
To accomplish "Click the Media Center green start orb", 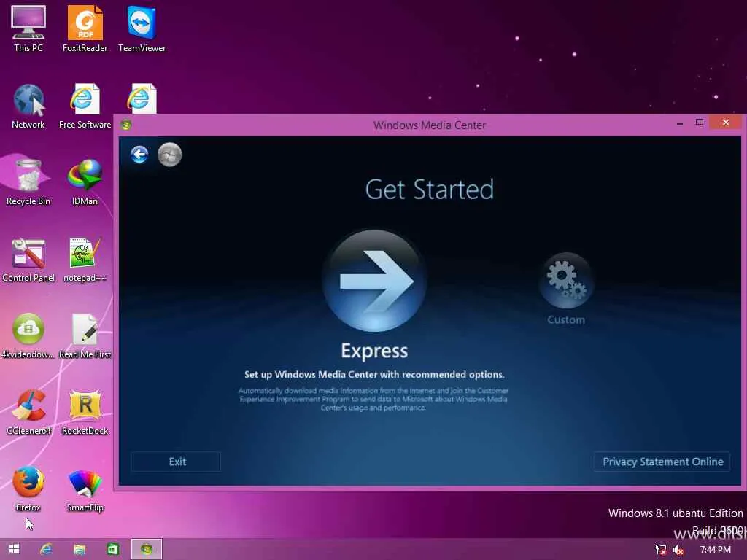I will click(169, 155).
